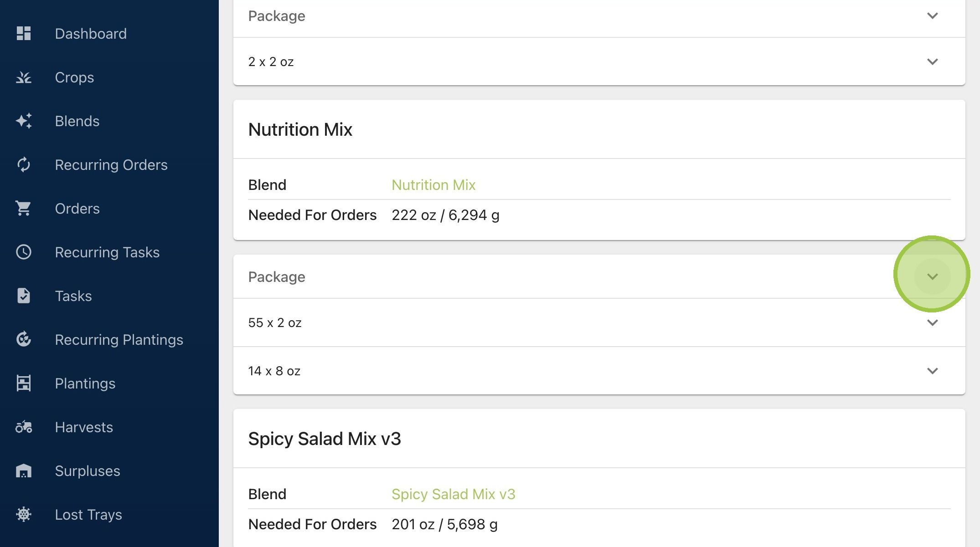Expand the 2 x 2 oz row
This screenshot has width=980, height=547.
933,61
